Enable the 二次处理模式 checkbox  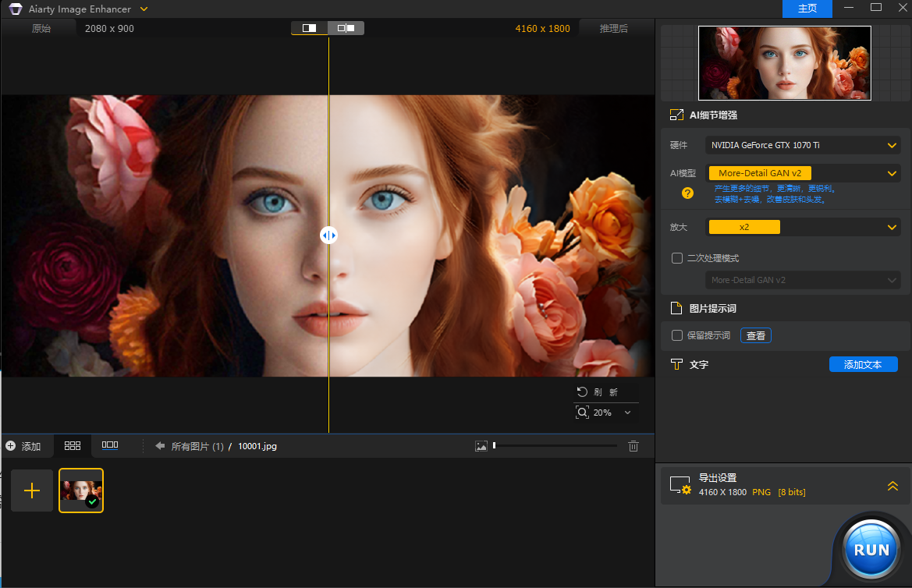click(x=677, y=257)
